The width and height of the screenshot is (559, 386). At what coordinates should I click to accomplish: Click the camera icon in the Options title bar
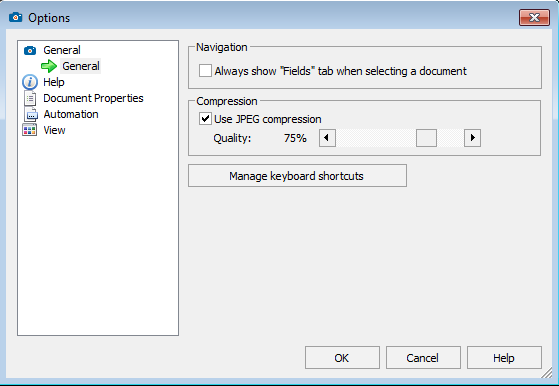[x=16, y=17]
